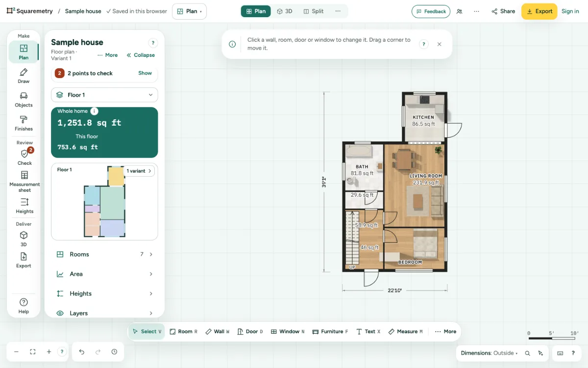Image resolution: width=588 pixels, height=368 pixels.
Task: Click the collaborators people icon
Action: pyautogui.click(x=459, y=11)
